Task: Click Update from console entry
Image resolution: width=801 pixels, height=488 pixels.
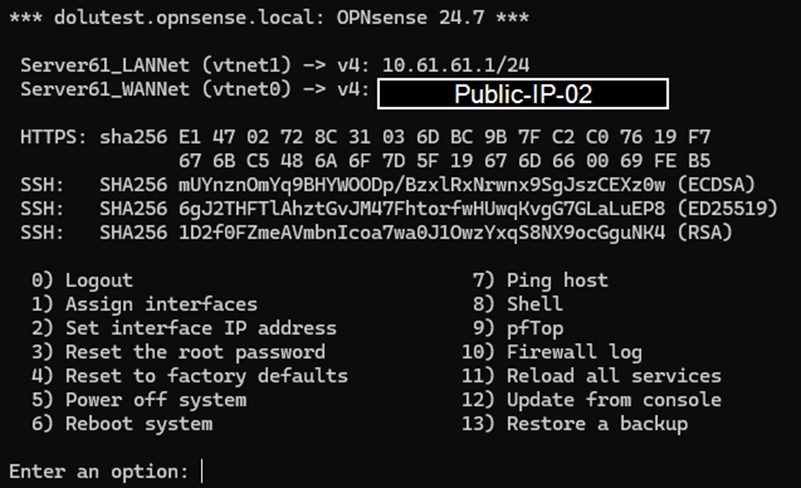Action: (x=592, y=401)
